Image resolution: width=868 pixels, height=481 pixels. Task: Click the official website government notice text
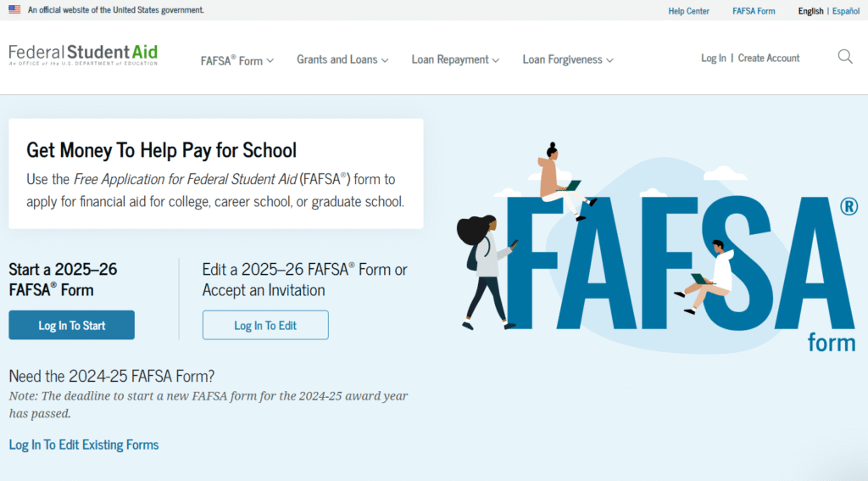pyautogui.click(x=115, y=10)
